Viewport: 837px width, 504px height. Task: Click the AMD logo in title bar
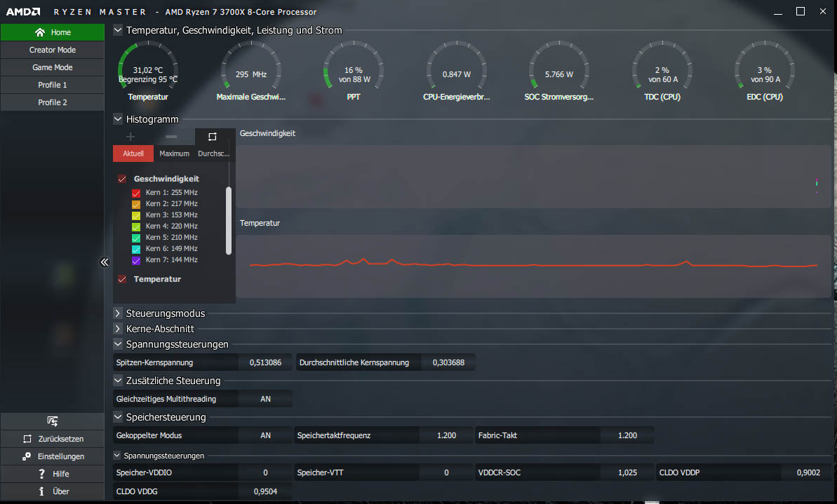[x=23, y=11]
